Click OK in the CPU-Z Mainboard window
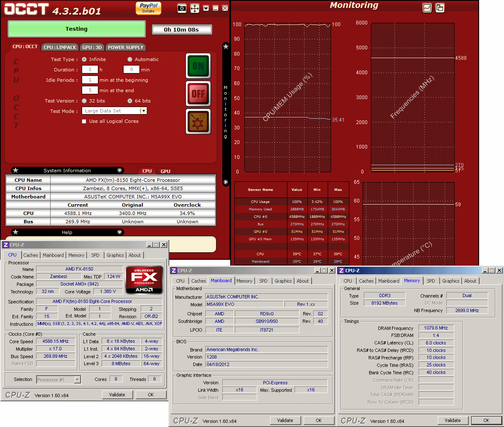504x427 pixels. pos(319,420)
